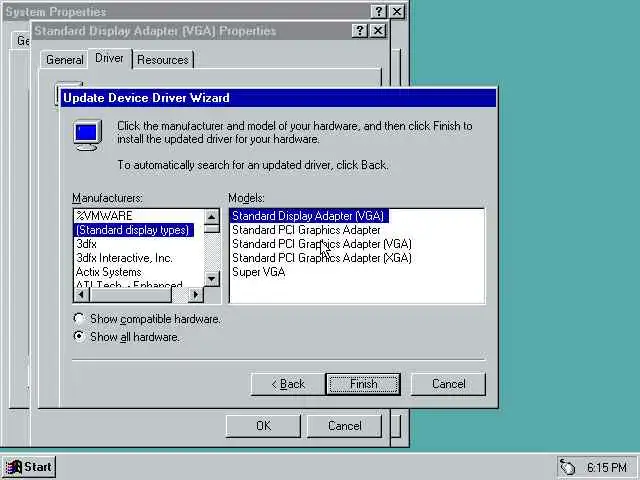
Task: Select Standard PCI Graphics Adapter (XGA) model
Action: (x=322, y=258)
